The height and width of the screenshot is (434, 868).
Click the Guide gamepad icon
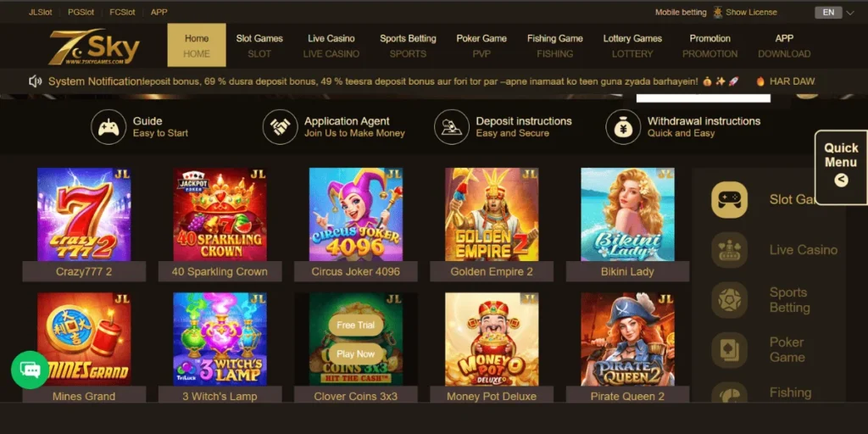click(108, 127)
